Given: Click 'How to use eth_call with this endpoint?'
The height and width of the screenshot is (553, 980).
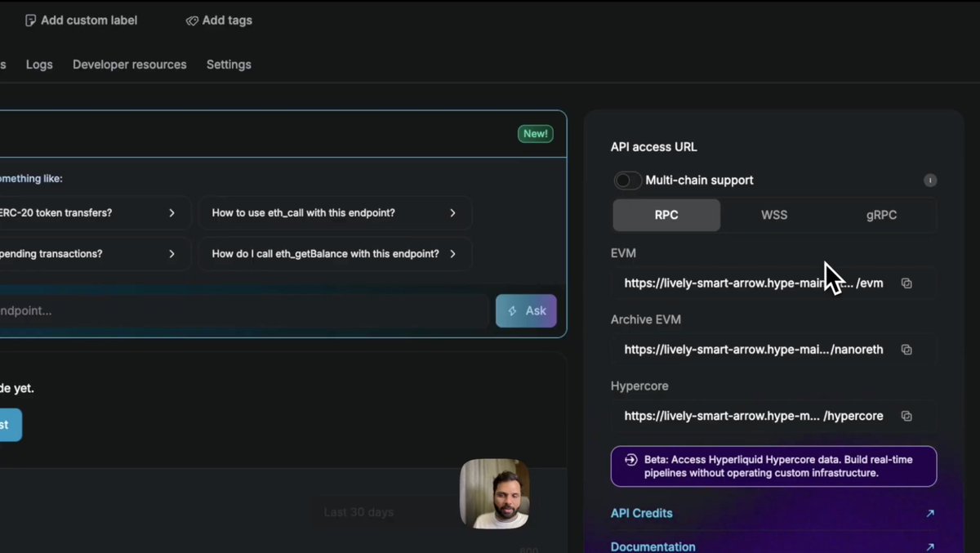Looking at the screenshot, I should click(335, 213).
